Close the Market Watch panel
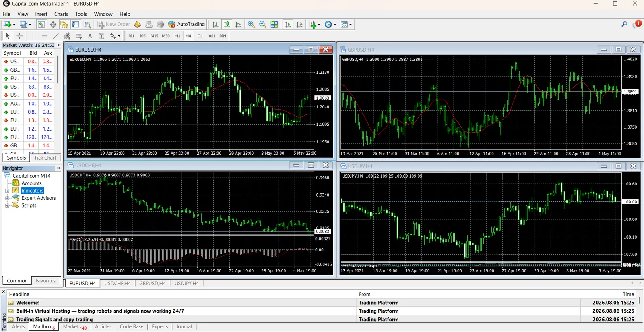This screenshot has height=332, width=644. [58, 45]
